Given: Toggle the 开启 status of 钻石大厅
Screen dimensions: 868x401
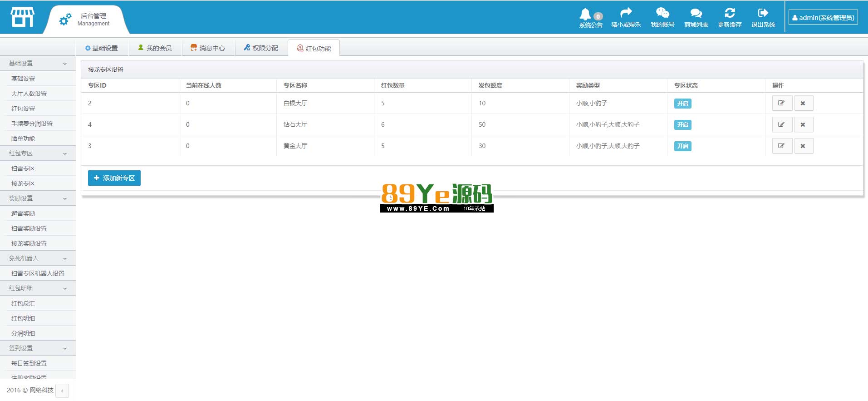Looking at the screenshot, I should click(x=682, y=125).
